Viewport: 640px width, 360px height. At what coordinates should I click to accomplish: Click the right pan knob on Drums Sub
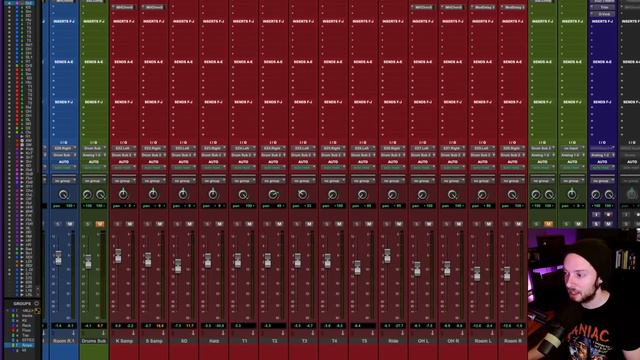point(100,195)
